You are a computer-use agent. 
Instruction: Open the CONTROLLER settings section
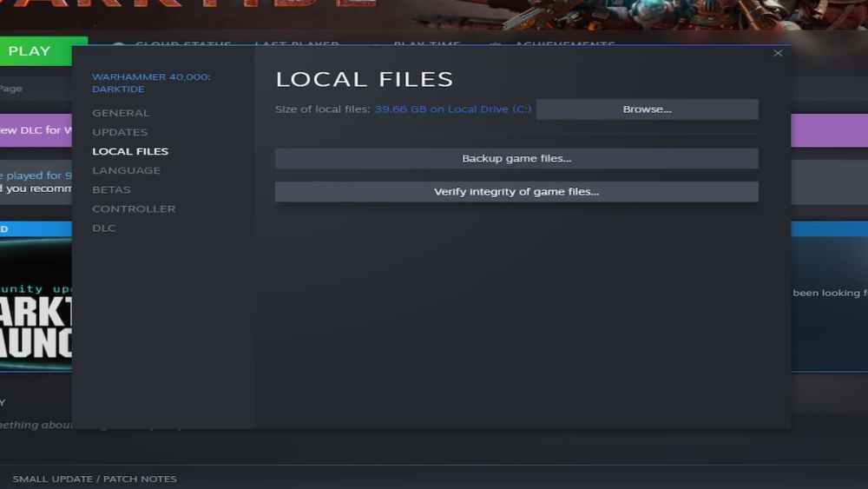(134, 208)
